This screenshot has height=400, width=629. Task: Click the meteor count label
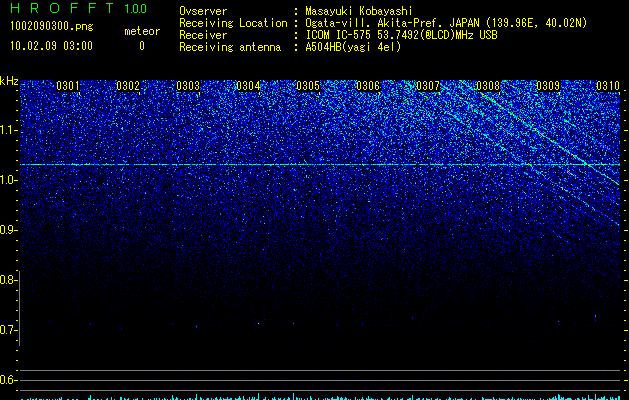pyautogui.click(x=142, y=31)
